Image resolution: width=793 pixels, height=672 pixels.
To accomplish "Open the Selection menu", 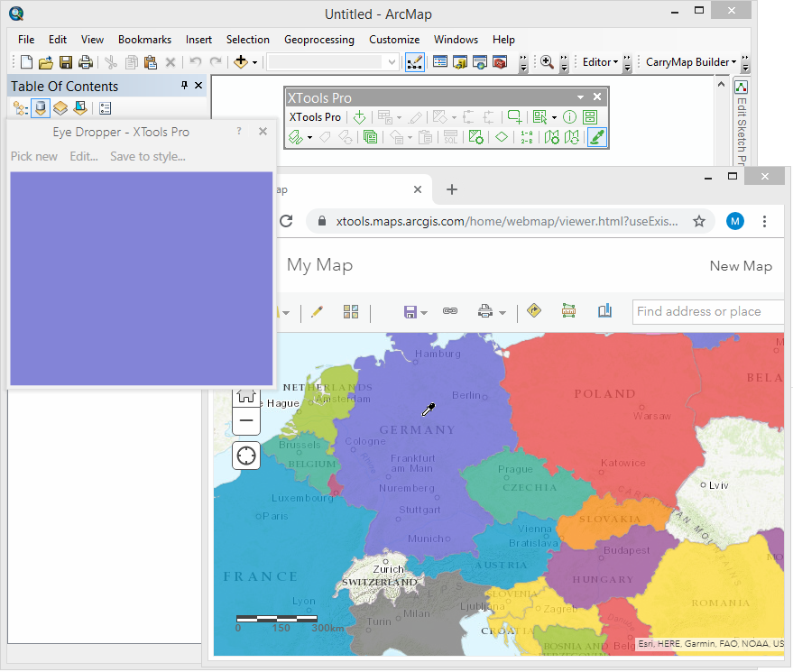I will pyautogui.click(x=248, y=40).
